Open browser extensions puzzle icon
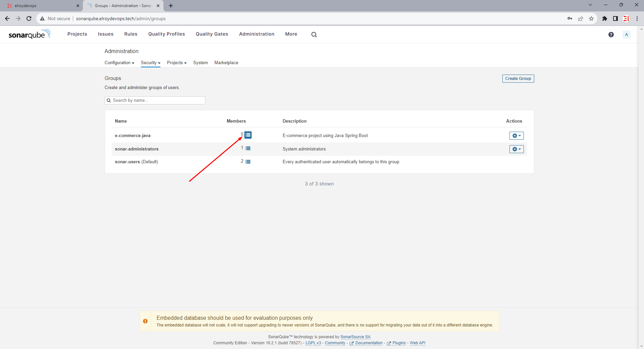644x349 pixels. pos(605,18)
